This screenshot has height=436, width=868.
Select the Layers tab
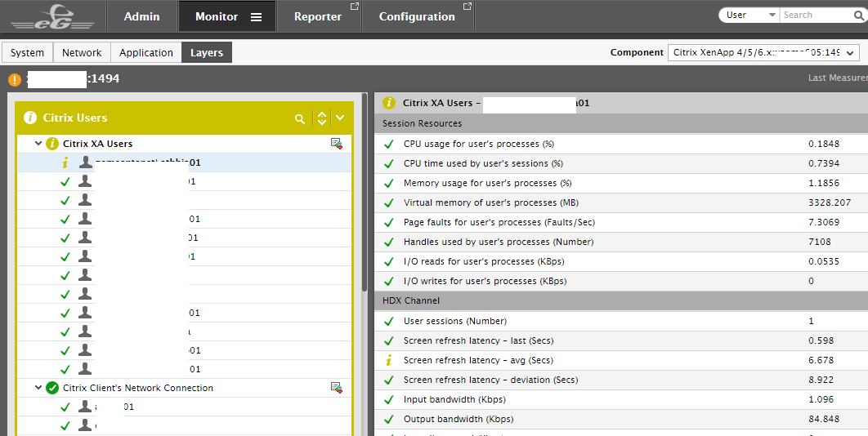[207, 52]
